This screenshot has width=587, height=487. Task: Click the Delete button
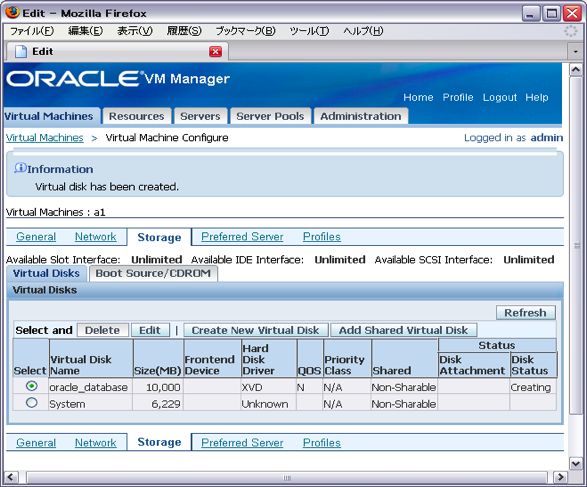click(x=102, y=330)
